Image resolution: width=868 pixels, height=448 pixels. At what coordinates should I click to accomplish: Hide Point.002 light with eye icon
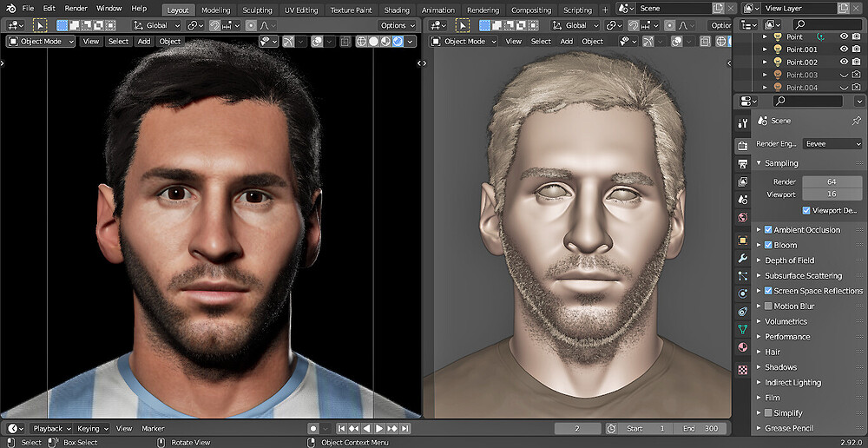pyautogui.click(x=844, y=62)
